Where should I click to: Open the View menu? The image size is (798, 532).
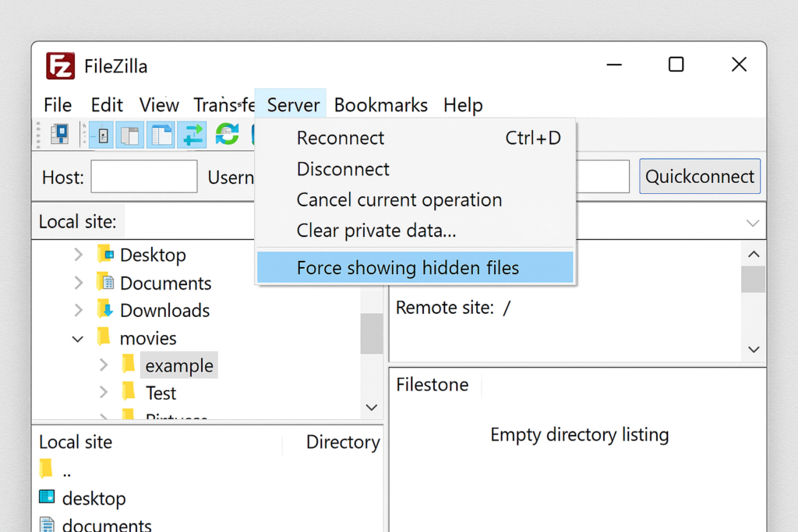point(159,105)
